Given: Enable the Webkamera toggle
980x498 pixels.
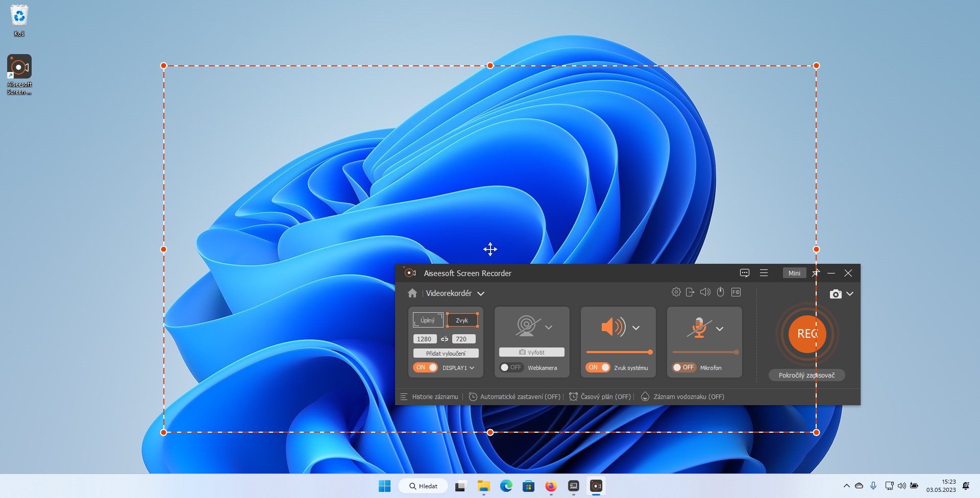Looking at the screenshot, I should click(x=511, y=367).
